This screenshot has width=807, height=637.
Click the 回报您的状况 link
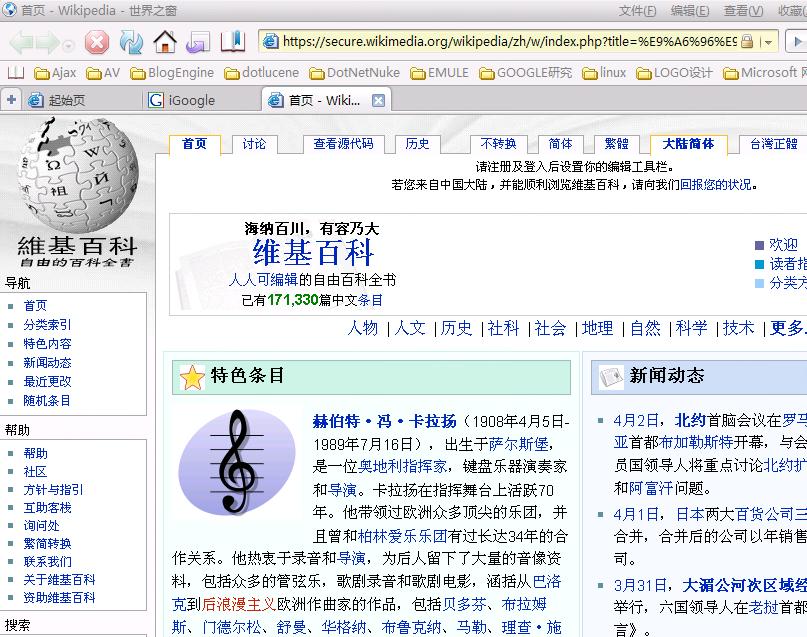[x=716, y=185]
